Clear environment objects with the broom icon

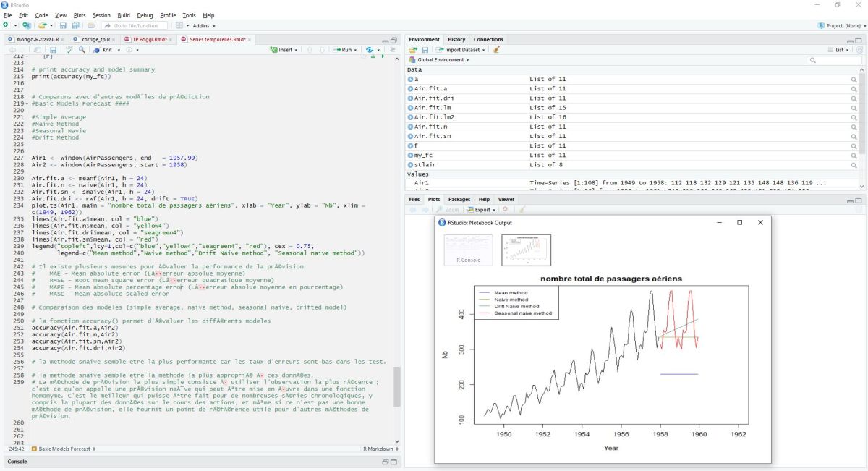(496, 50)
